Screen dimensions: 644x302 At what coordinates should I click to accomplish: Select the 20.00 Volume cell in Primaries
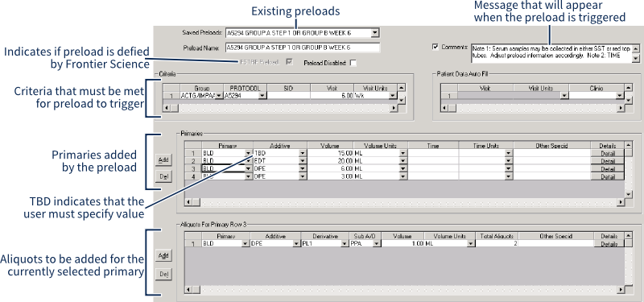[x=330, y=160]
